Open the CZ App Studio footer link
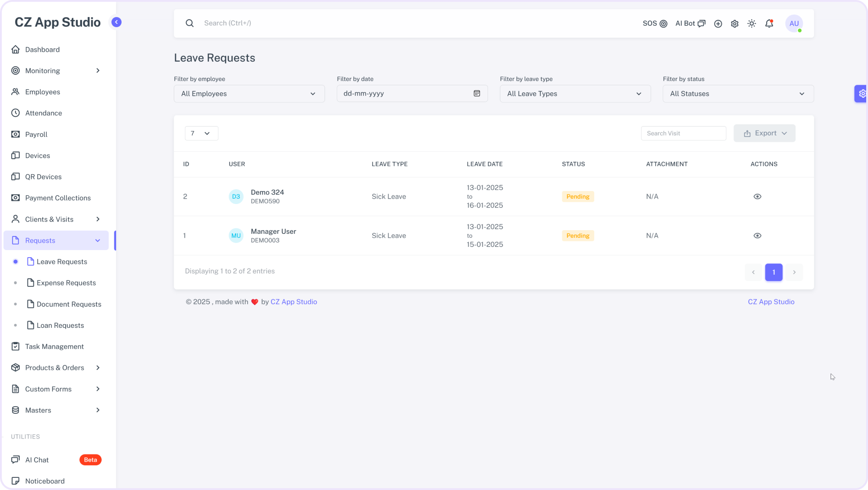 pyautogui.click(x=771, y=301)
